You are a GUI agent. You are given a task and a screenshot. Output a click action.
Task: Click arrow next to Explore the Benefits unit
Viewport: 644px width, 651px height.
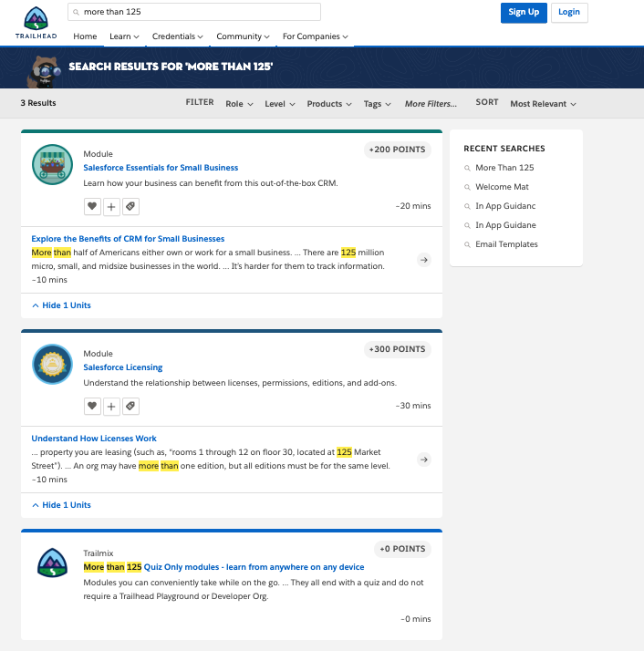tap(424, 260)
